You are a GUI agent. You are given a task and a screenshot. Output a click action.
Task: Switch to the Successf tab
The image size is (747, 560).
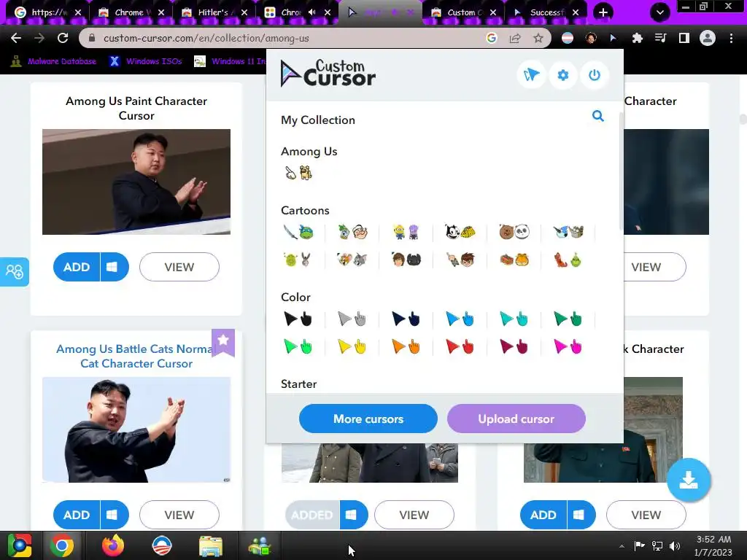pyautogui.click(x=546, y=12)
